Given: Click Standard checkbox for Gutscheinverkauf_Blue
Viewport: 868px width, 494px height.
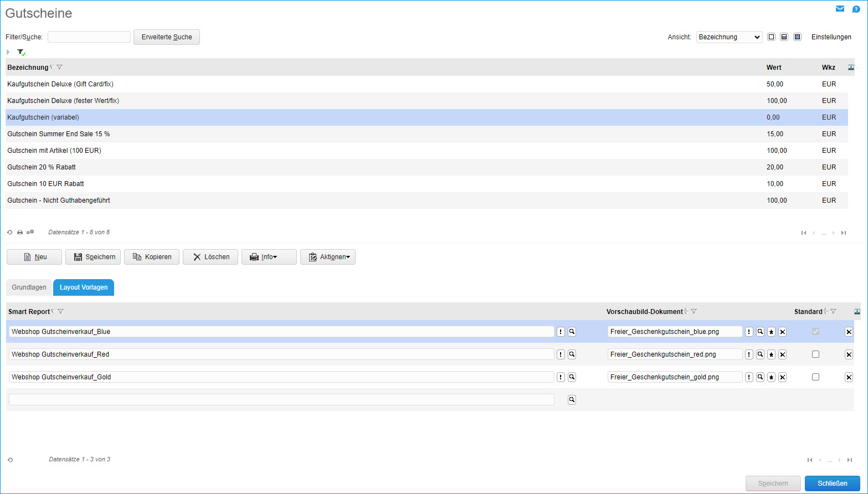Looking at the screenshot, I should 815,332.
